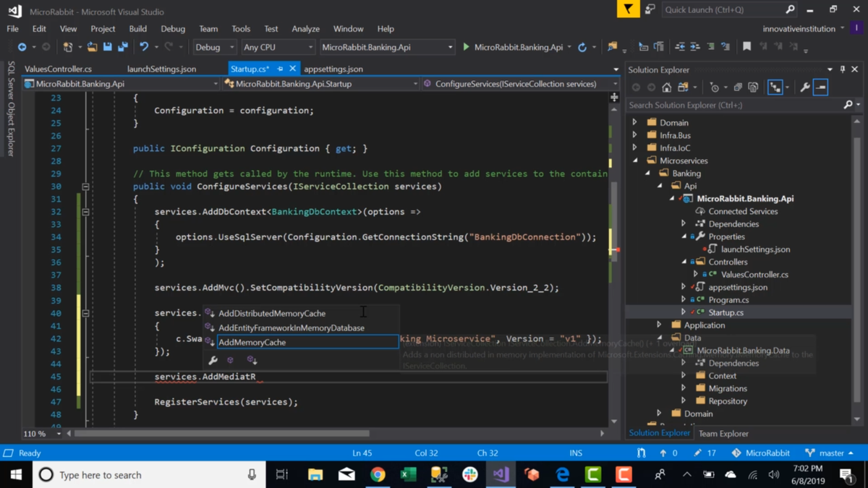Open Chrome from the Windows taskbar
This screenshot has width=868, height=488.
(378, 475)
